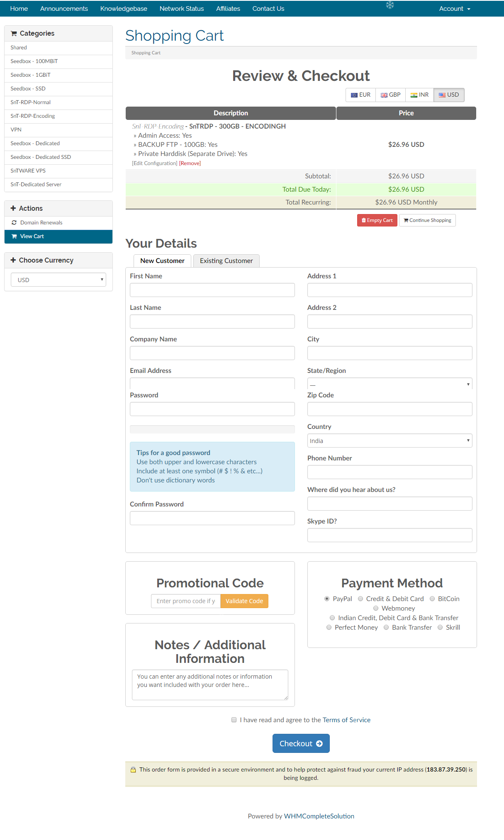The height and width of the screenshot is (840, 504).
Task: Click the arrow icon on Checkout button
Action: pyautogui.click(x=319, y=744)
